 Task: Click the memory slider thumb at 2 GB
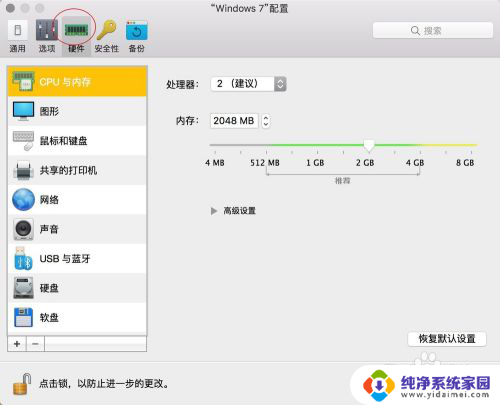tap(369, 145)
